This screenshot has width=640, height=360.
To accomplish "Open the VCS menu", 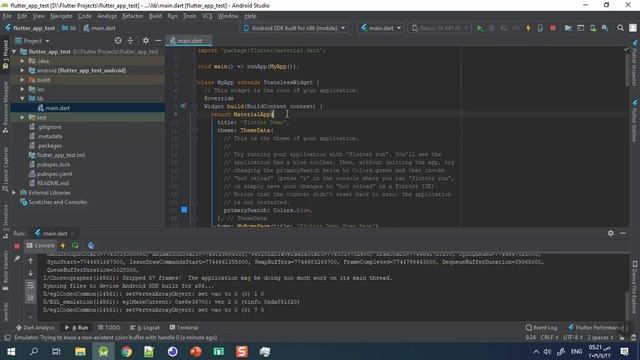I will [x=207, y=16].
